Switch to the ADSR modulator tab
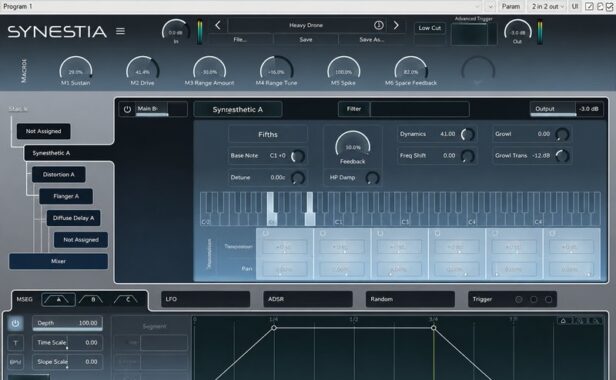 point(308,299)
